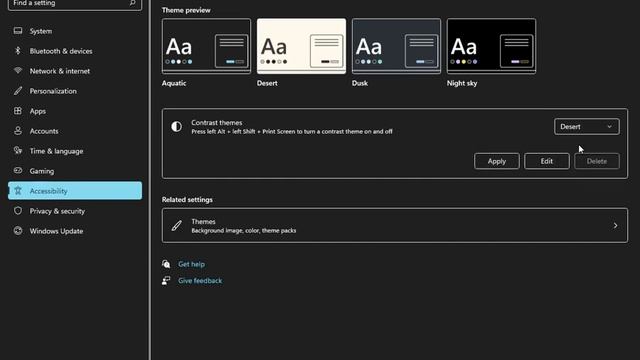Open the Give feedback link
Screen dimensions: 640x360
pyautogui.click(x=200, y=281)
